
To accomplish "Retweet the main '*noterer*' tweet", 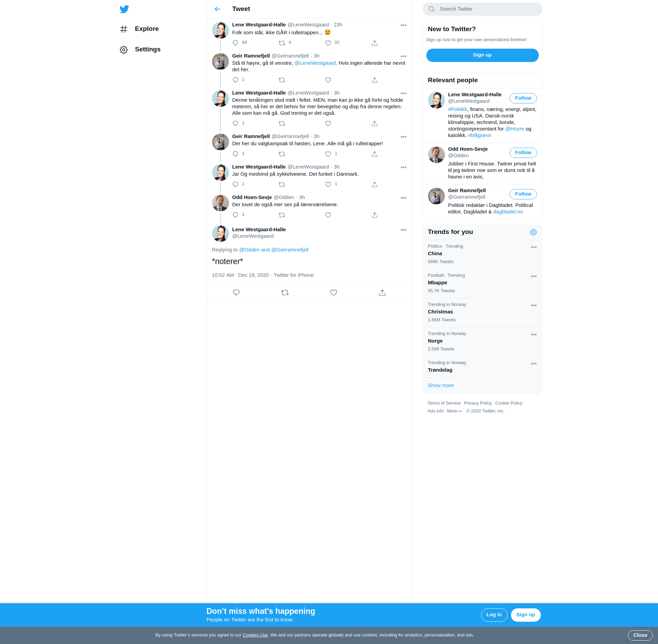I will coord(285,293).
